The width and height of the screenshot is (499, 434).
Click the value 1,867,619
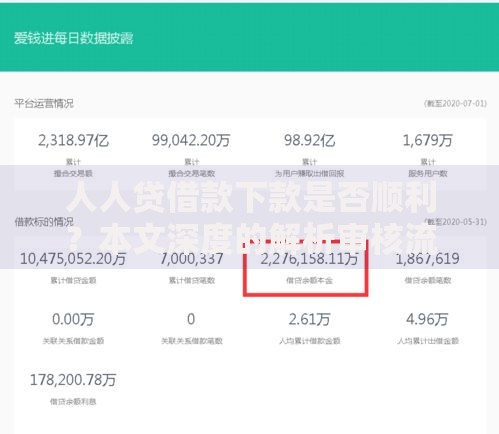click(428, 259)
